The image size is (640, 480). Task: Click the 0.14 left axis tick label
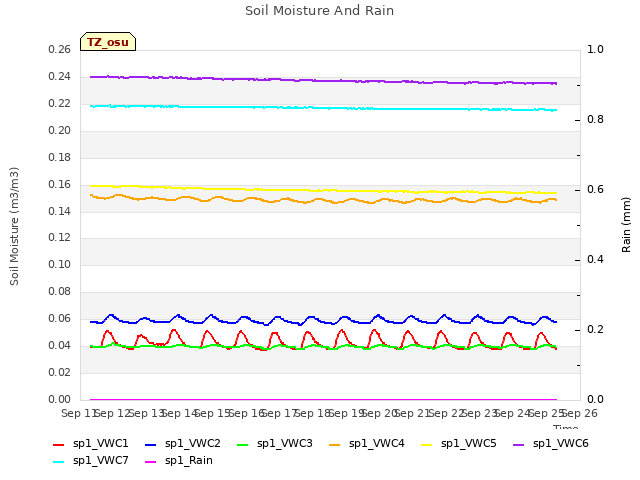[x=59, y=211]
